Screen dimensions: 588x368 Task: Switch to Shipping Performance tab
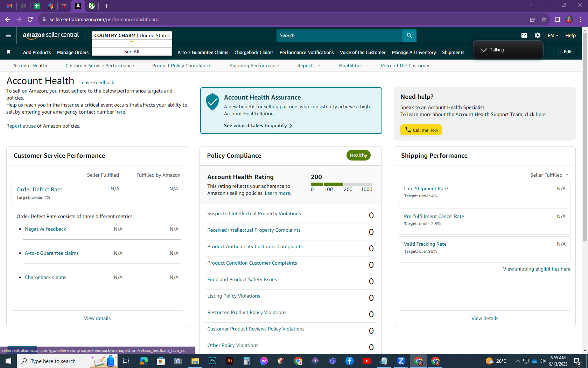(x=254, y=66)
